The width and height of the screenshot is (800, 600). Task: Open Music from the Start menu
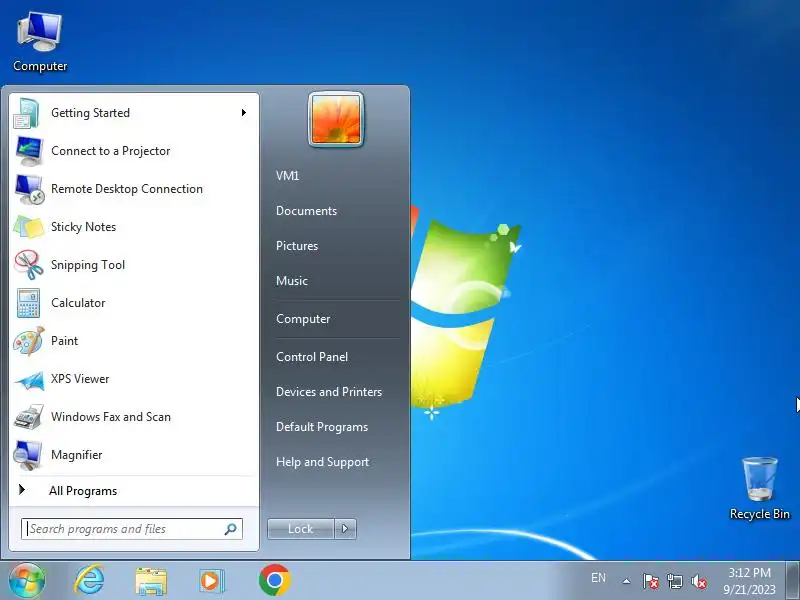tap(292, 281)
